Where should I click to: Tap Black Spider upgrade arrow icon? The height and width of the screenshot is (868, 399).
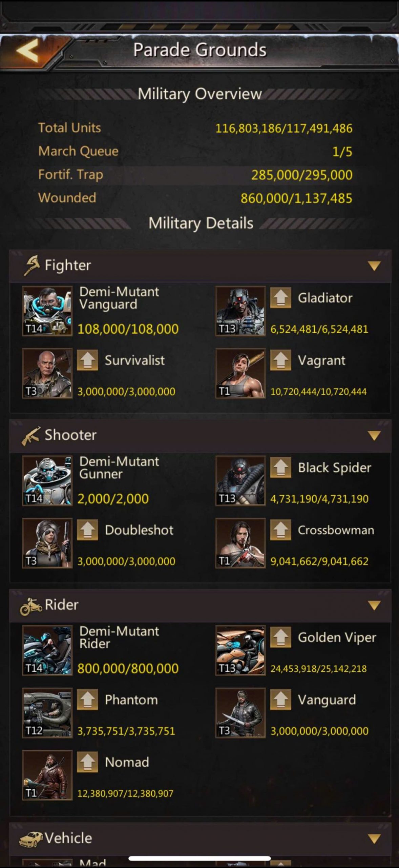(x=280, y=467)
